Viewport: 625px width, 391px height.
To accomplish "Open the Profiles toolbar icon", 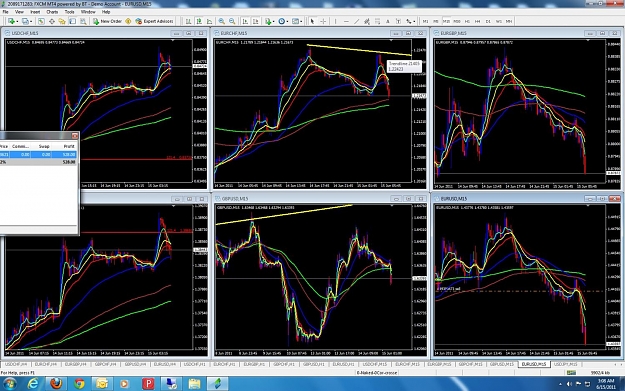I will point(25,21).
